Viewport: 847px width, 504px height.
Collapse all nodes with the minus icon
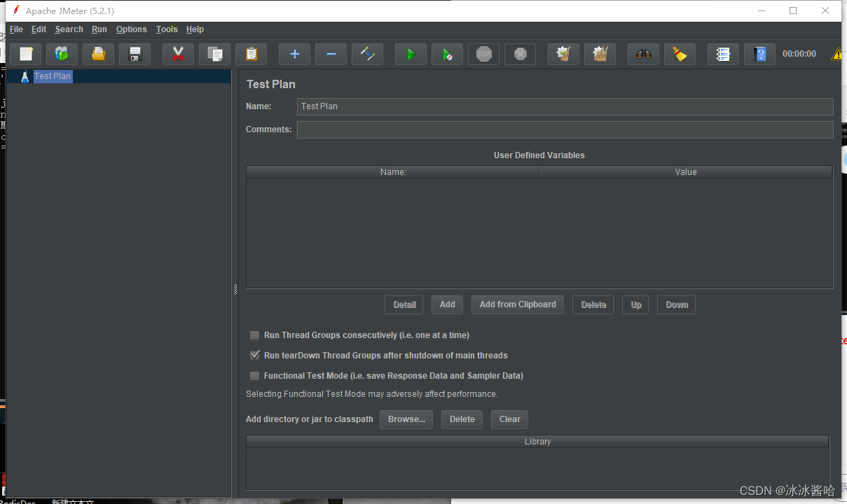pyautogui.click(x=331, y=54)
